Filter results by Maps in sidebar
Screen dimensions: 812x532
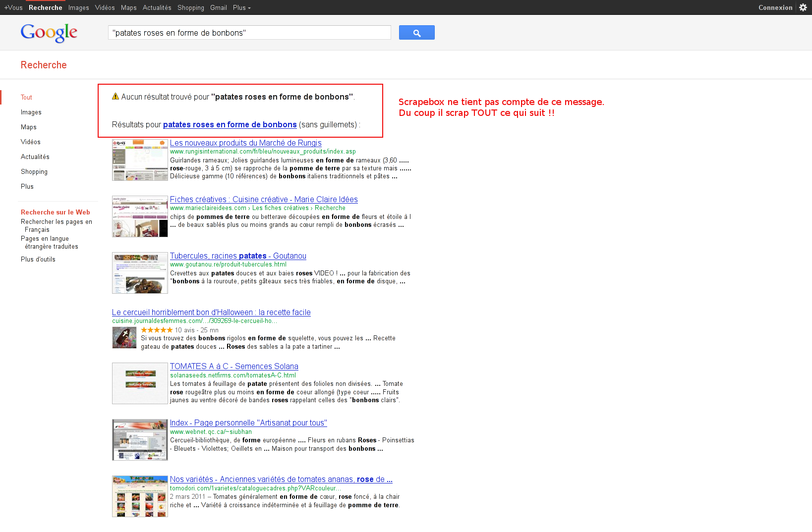[29, 127]
